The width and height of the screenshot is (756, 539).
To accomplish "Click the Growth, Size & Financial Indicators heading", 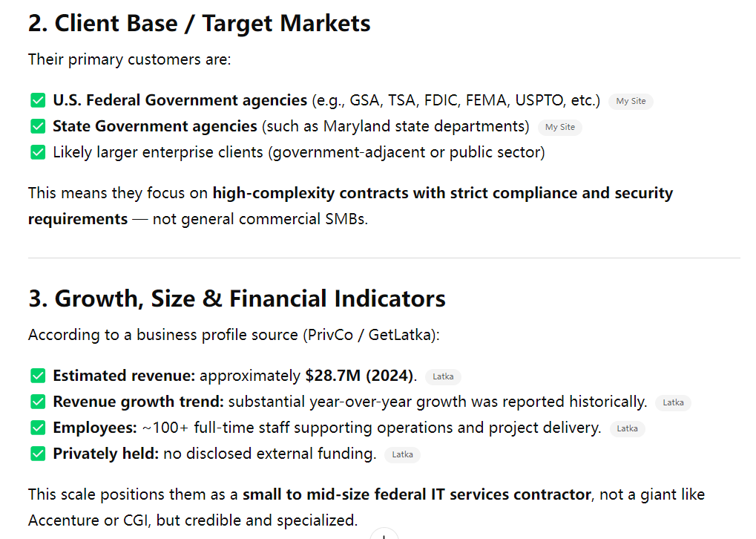I will 237,298.
